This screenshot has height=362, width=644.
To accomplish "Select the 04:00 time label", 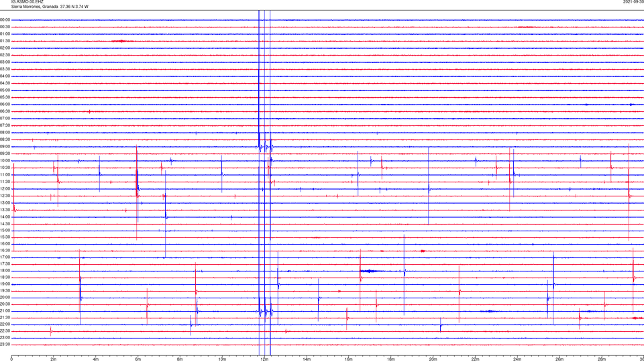I will [5, 76].
